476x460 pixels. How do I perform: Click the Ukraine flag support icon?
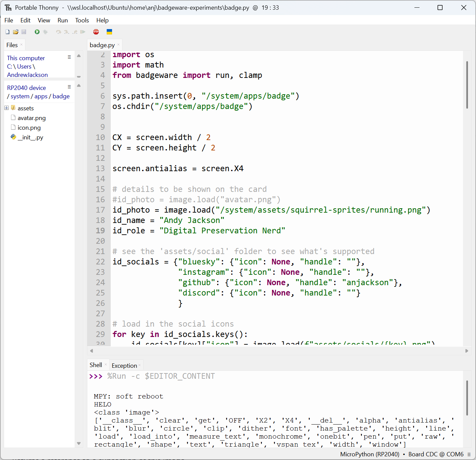pyautogui.click(x=109, y=32)
